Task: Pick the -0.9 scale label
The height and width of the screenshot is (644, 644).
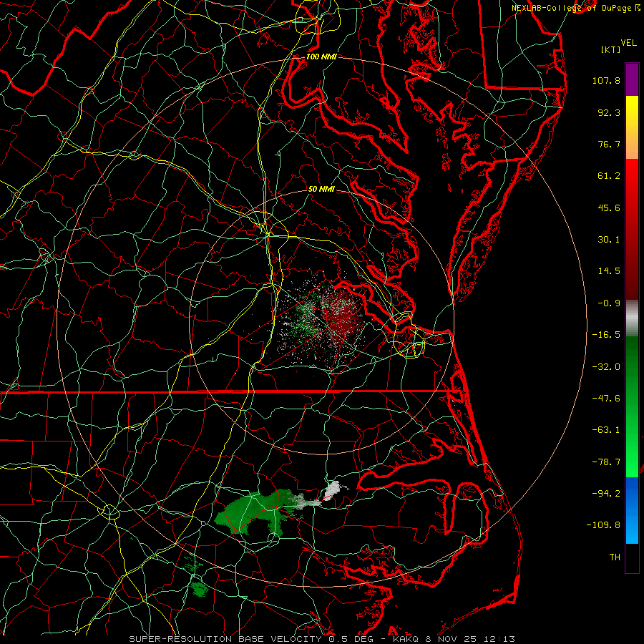Action: (609, 303)
